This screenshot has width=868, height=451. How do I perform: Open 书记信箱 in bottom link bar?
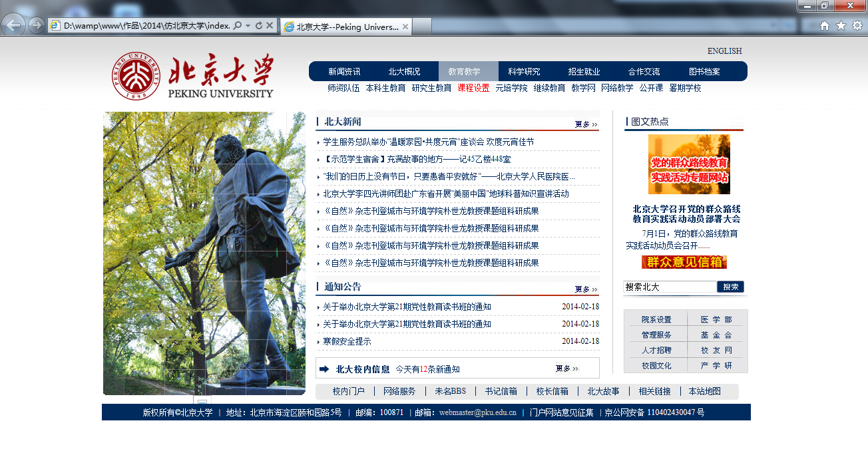click(x=501, y=391)
